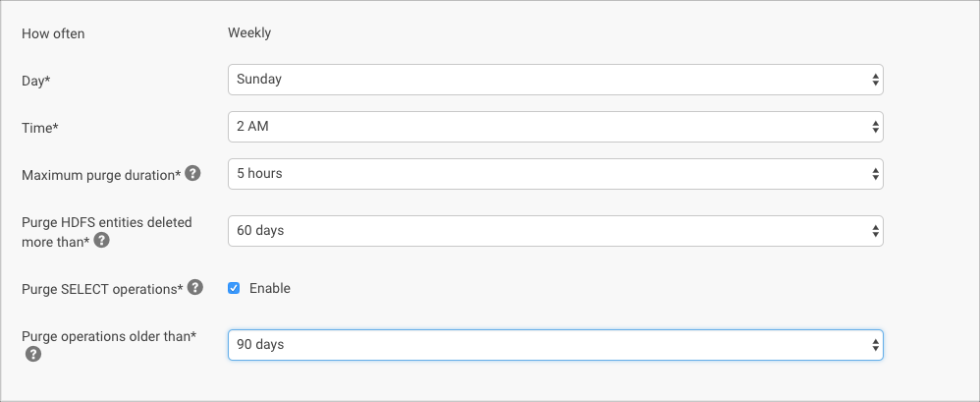Click the Purge HDFS entities deleted label
The image size is (980, 402).
[106, 223]
